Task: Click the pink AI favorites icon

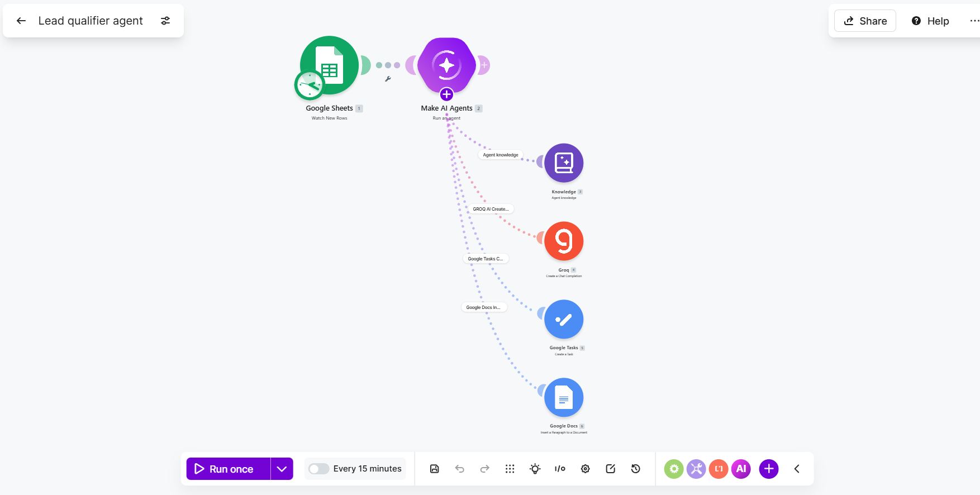Action: (x=741, y=469)
